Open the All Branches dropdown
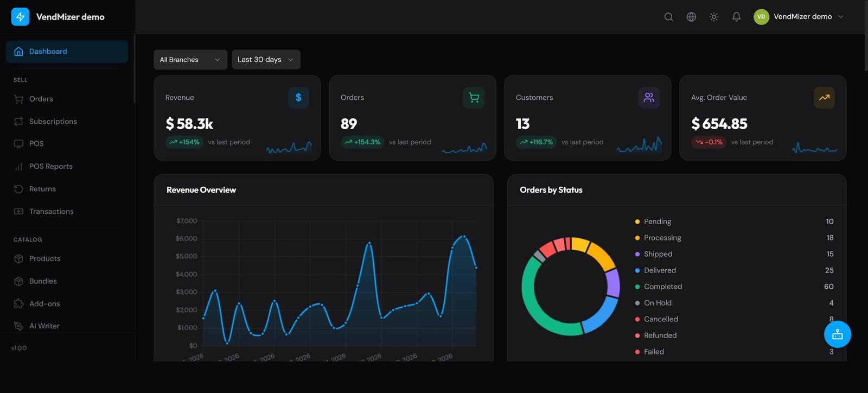Viewport: 868px width, 393px height. pos(190,60)
